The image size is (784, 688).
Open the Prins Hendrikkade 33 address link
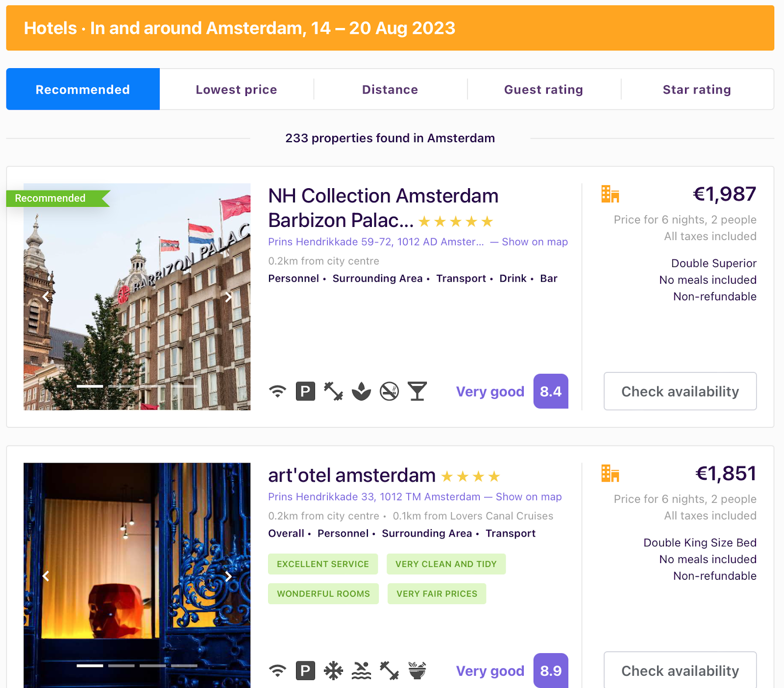pyautogui.click(x=374, y=496)
